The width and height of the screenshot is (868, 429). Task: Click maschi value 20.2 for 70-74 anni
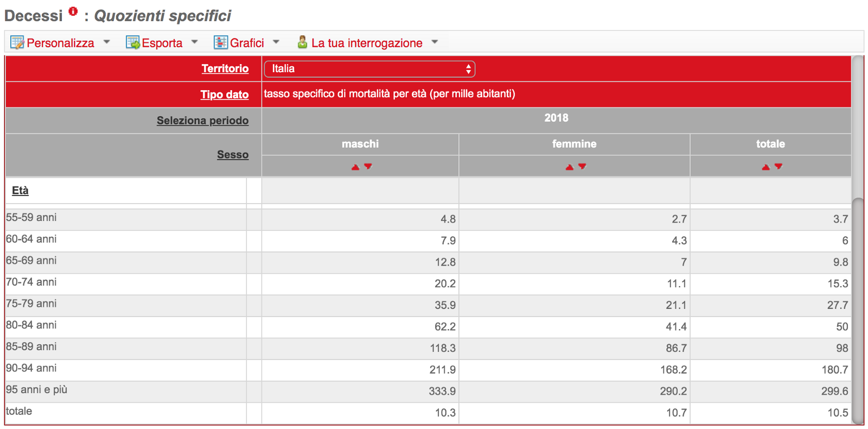(445, 283)
